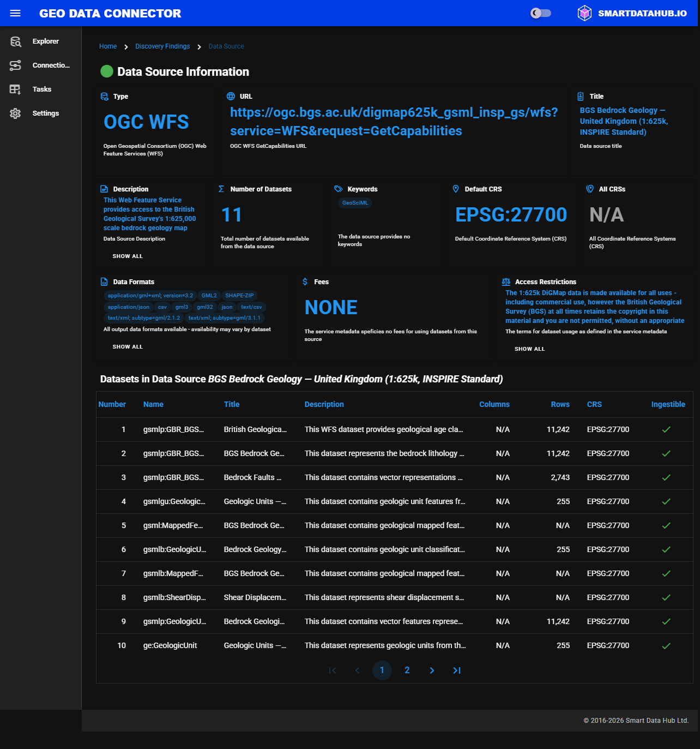700x749 pixels.
Task: Sort table by Ingestible column header
Action: [668, 405]
